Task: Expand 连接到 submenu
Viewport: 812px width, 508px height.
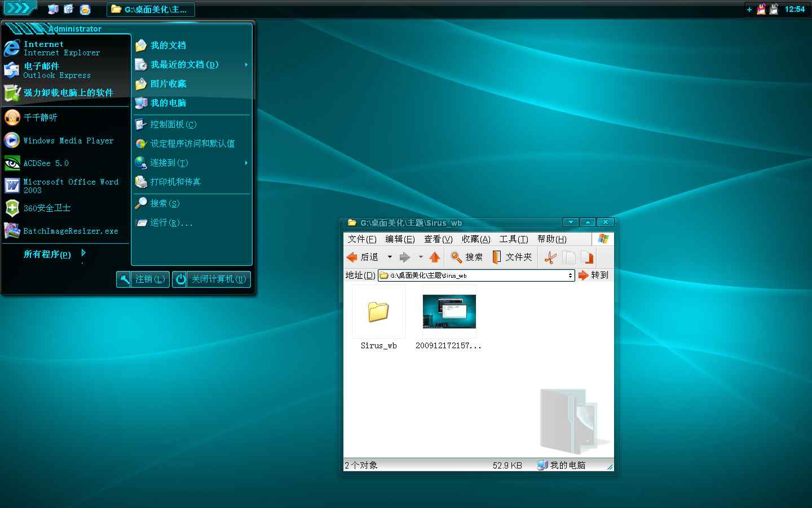Action: coord(192,163)
